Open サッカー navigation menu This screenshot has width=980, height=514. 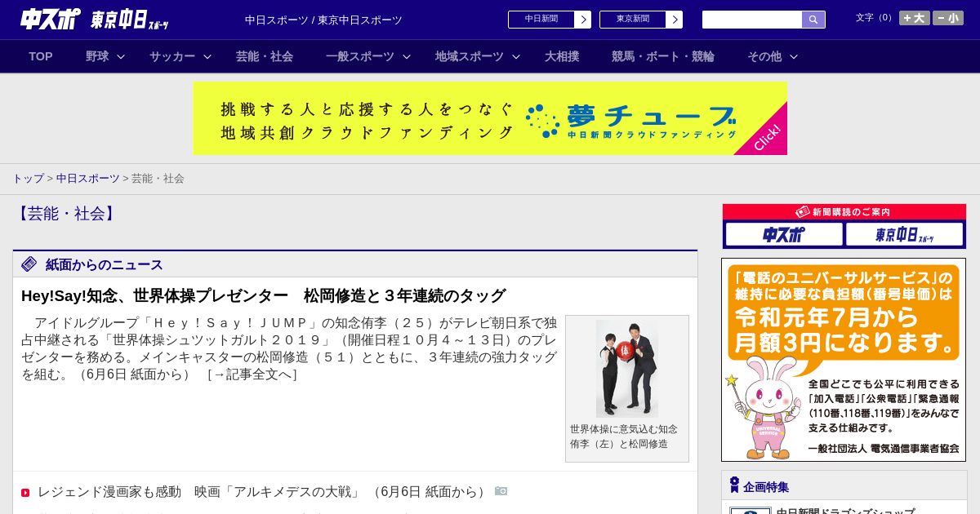[x=172, y=56]
